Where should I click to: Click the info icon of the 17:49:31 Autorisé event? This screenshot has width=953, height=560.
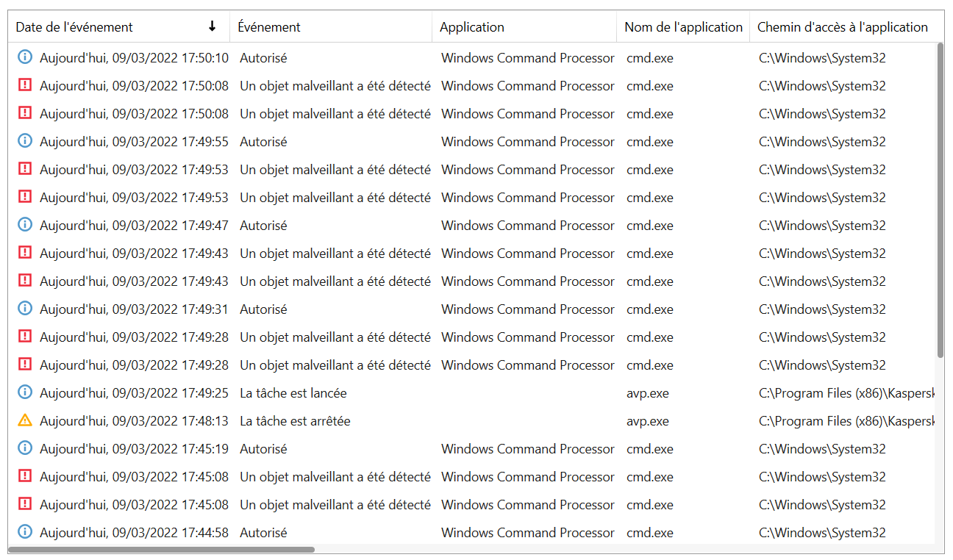(25, 309)
